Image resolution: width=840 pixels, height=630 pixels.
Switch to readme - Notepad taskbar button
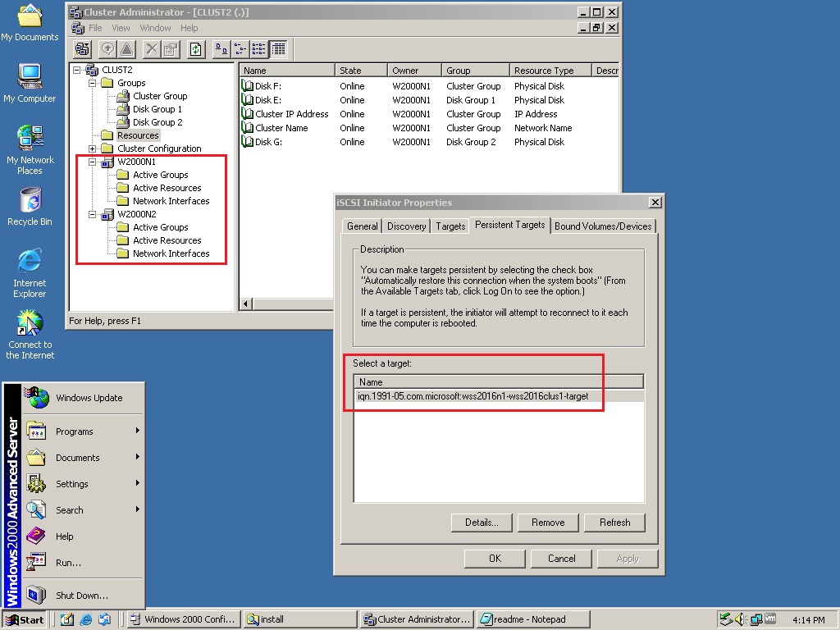(533, 619)
